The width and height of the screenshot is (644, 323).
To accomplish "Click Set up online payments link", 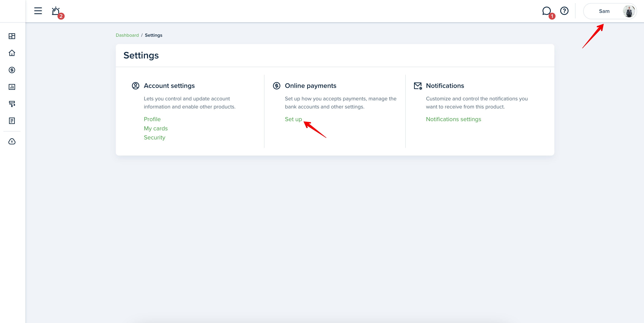I will (294, 119).
